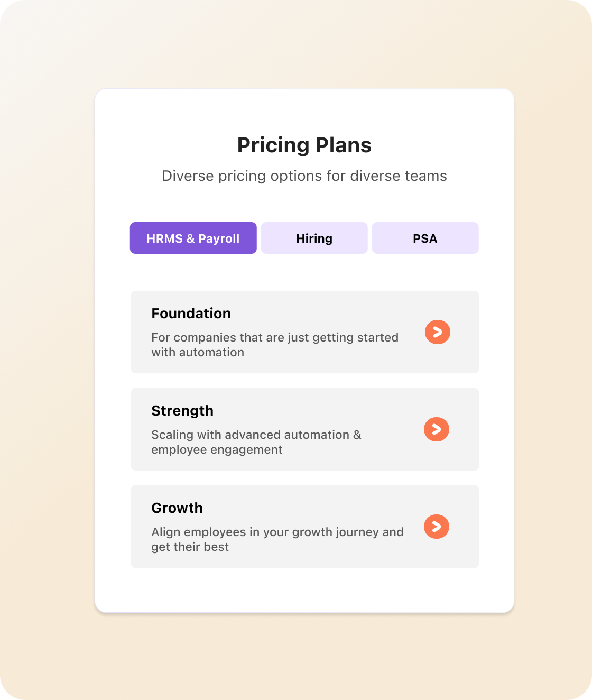Click the Strength plan title
This screenshot has height=700, width=592.
(x=182, y=411)
